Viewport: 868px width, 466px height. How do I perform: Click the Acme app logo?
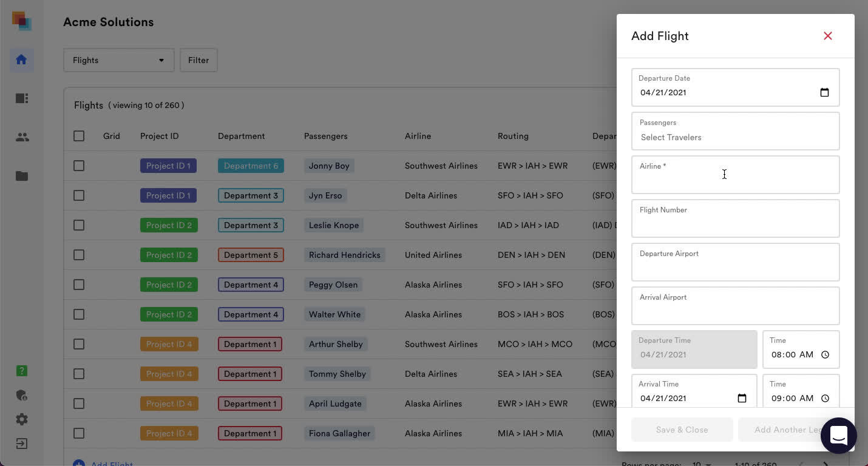click(x=21, y=21)
